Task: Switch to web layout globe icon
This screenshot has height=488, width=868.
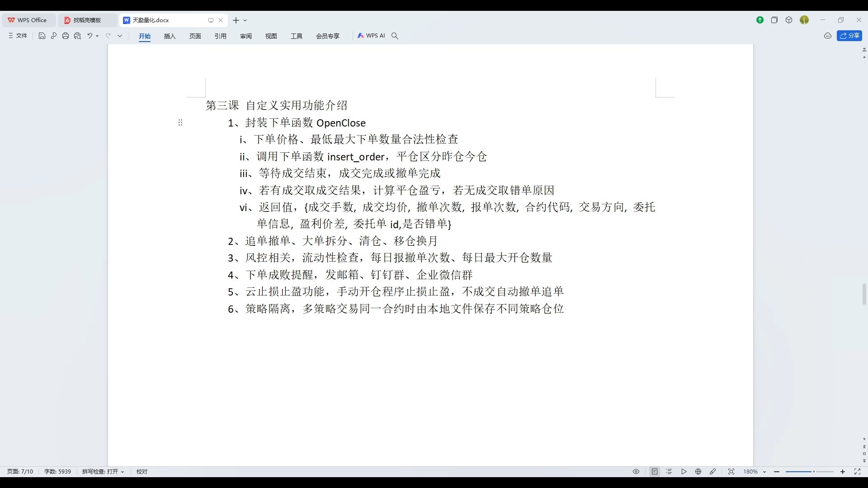Action: (x=698, y=471)
